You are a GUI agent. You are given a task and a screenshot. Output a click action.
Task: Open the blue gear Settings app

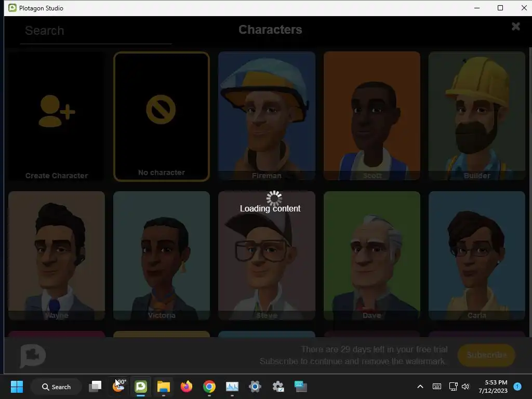(x=255, y=387)
